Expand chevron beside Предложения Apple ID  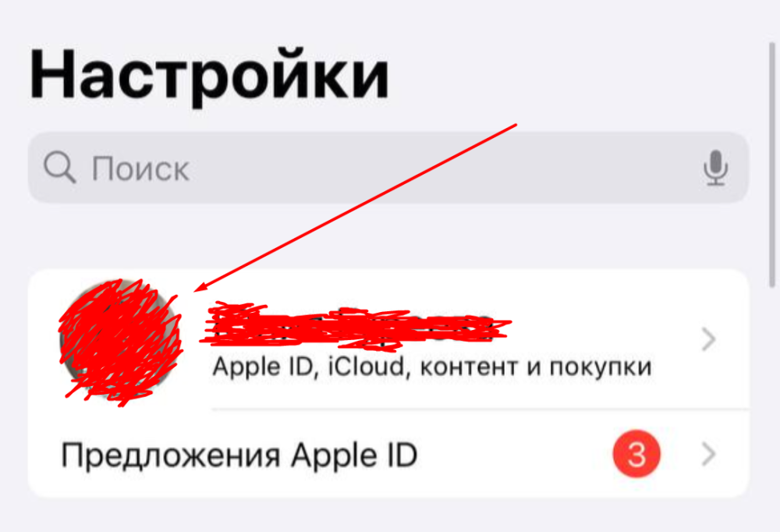click(708, 454)
